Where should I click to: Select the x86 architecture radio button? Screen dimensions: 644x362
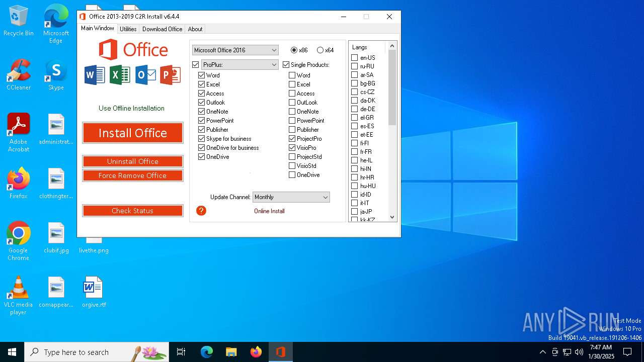294,50
